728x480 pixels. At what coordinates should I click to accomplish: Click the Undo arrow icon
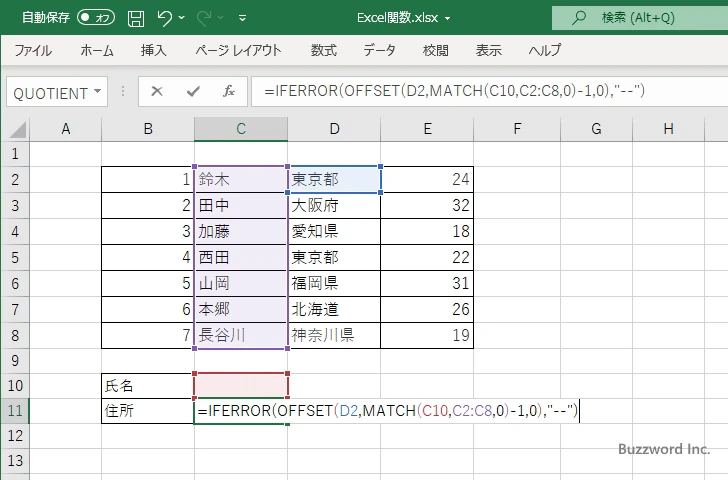(x=164, y=18)
